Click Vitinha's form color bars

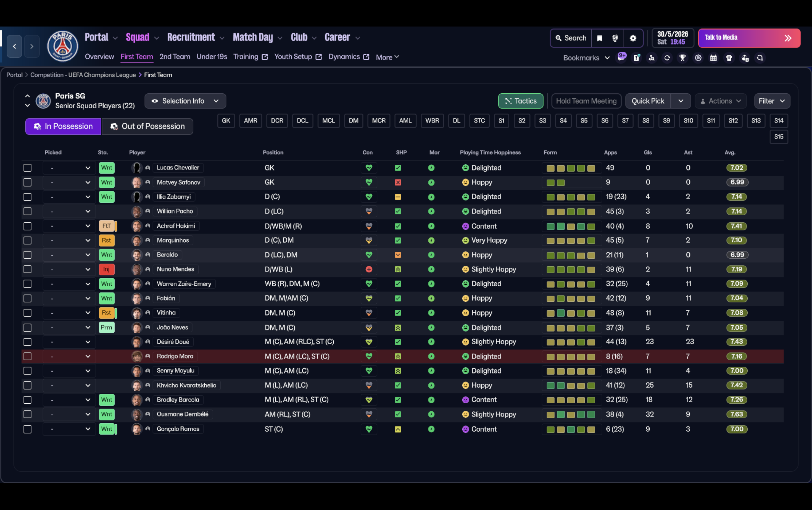pos(571,313)
